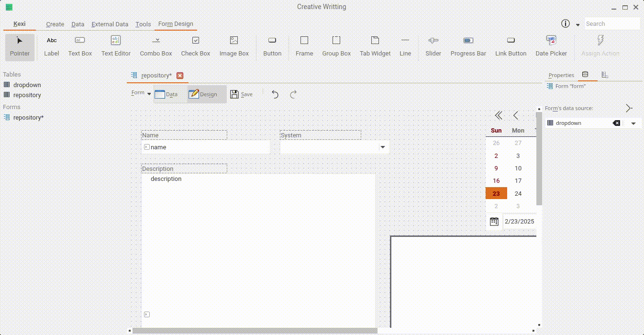644x335 pixels.
Task: Switch to the Properties panel tab
Action: pyautogui.click(x=561, y=75)
